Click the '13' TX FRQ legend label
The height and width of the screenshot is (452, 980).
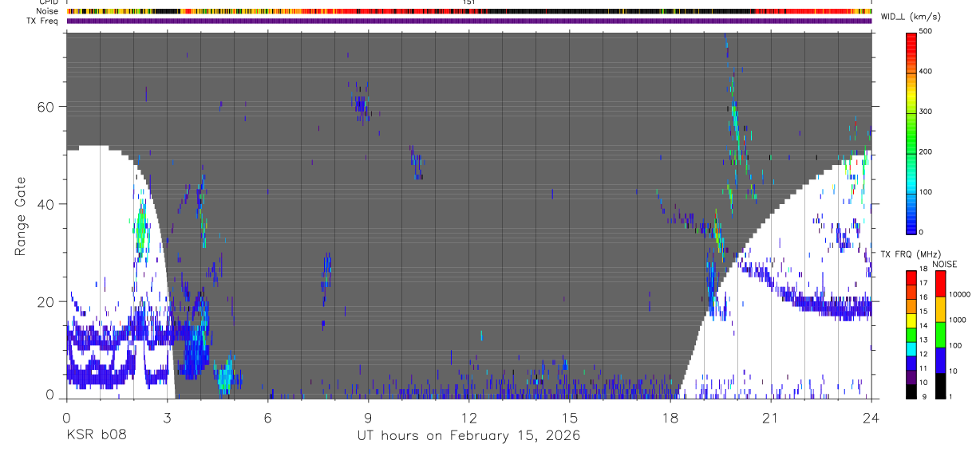point(923,340)
